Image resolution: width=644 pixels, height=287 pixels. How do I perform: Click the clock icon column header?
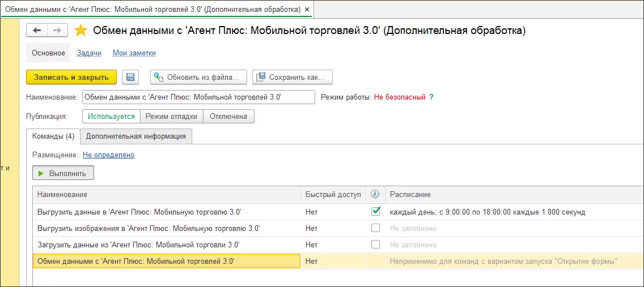[375, 194]
